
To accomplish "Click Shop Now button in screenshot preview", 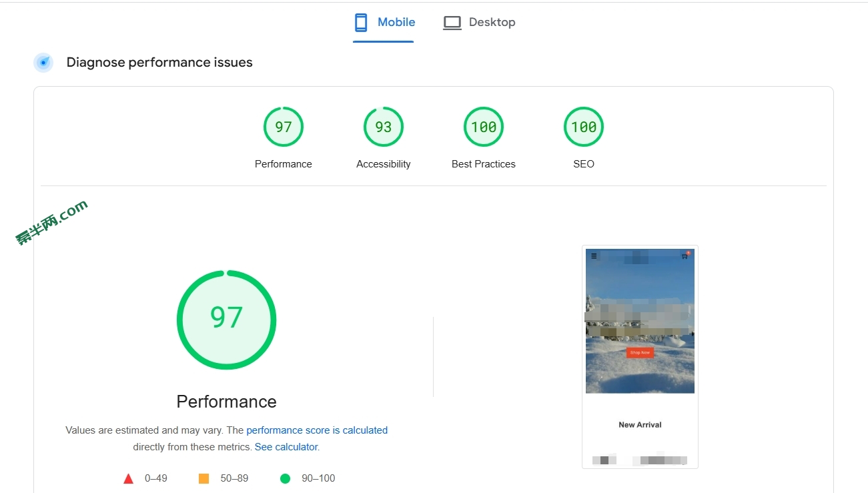I will [639, 352].
